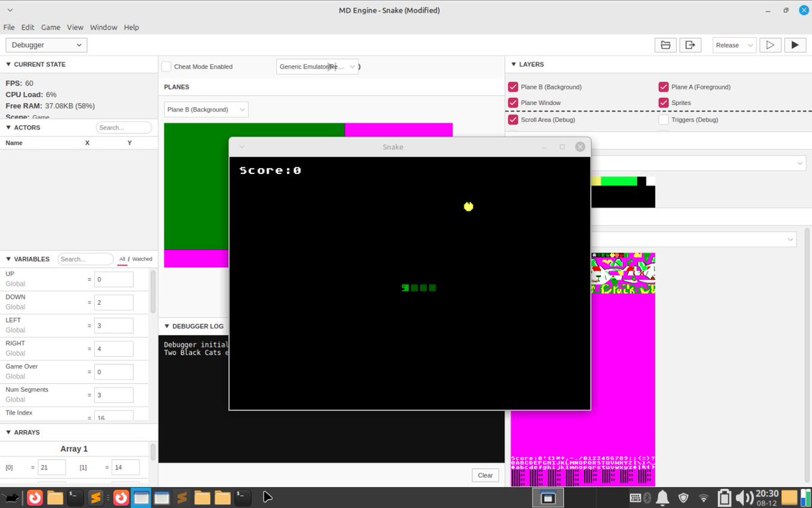Enable Triggers (Debug) layer
Screen dimensions: 812x508
(663, 120)
